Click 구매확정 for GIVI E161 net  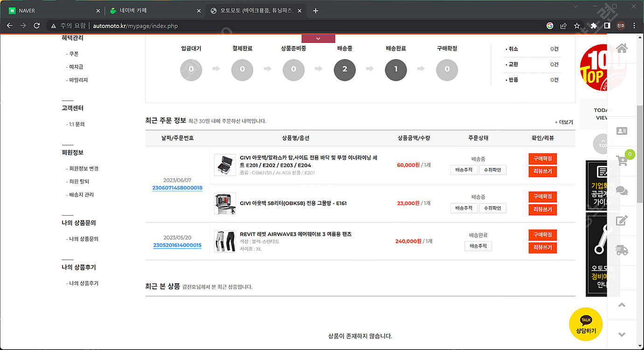(543, 197)
